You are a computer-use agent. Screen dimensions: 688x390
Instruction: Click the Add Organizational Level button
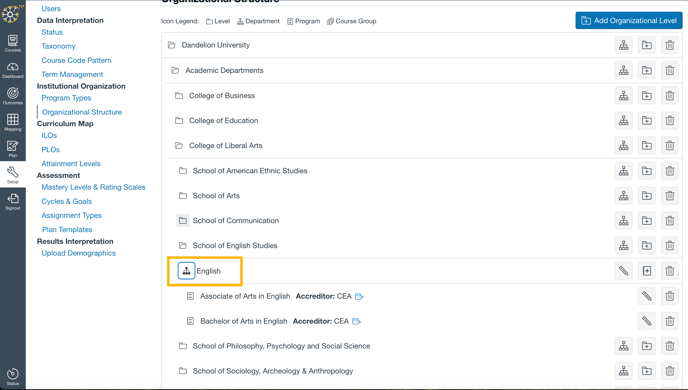tap(629, 21)
